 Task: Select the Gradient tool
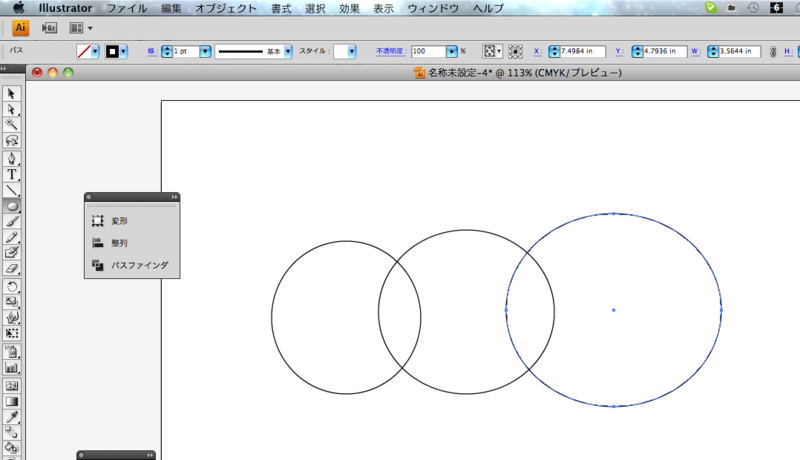12,401
